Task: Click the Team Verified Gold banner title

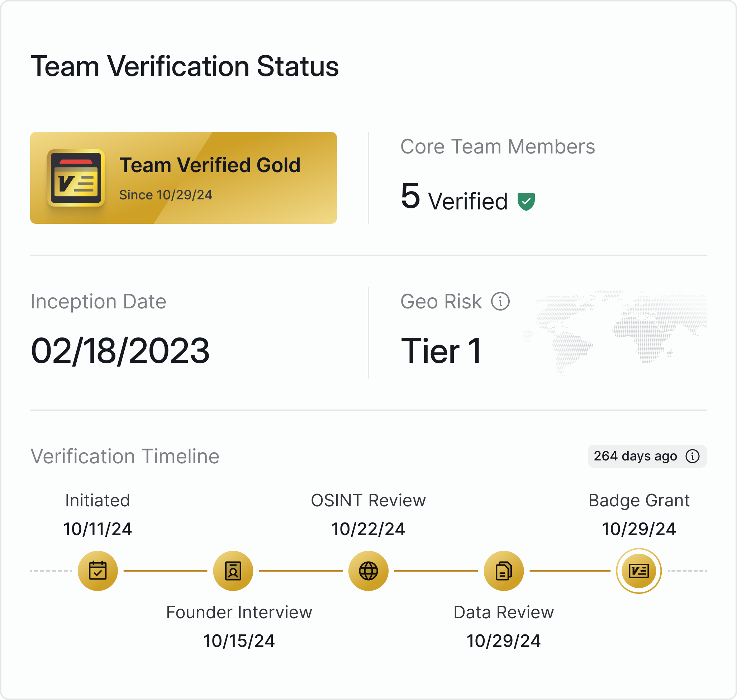Action: [x=210, y=165]
